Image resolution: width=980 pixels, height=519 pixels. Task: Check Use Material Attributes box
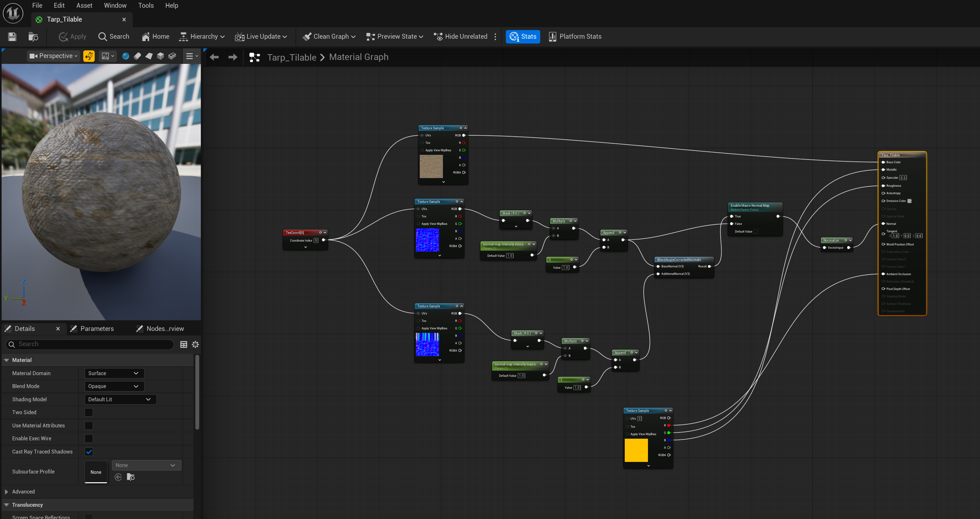[x=89, y=425]
